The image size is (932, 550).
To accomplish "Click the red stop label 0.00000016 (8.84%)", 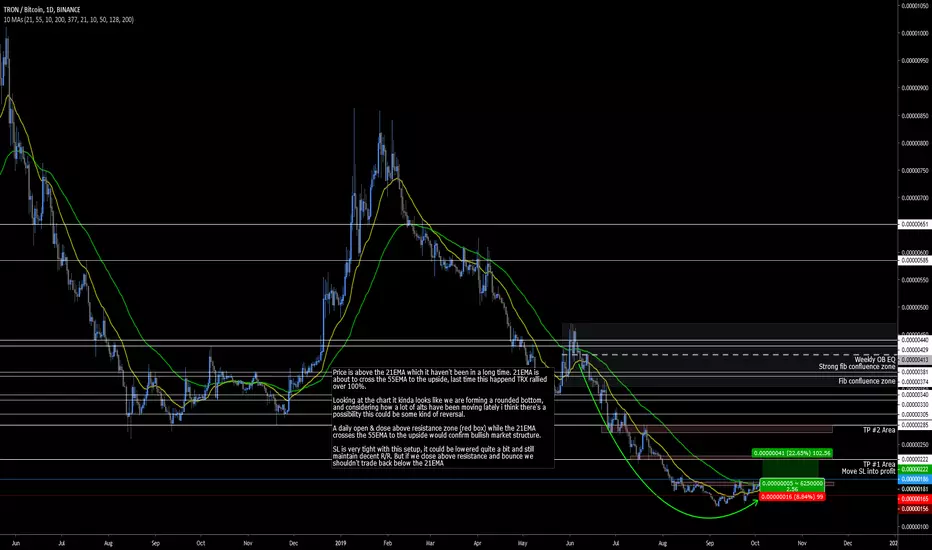I will tap(792, 496).
